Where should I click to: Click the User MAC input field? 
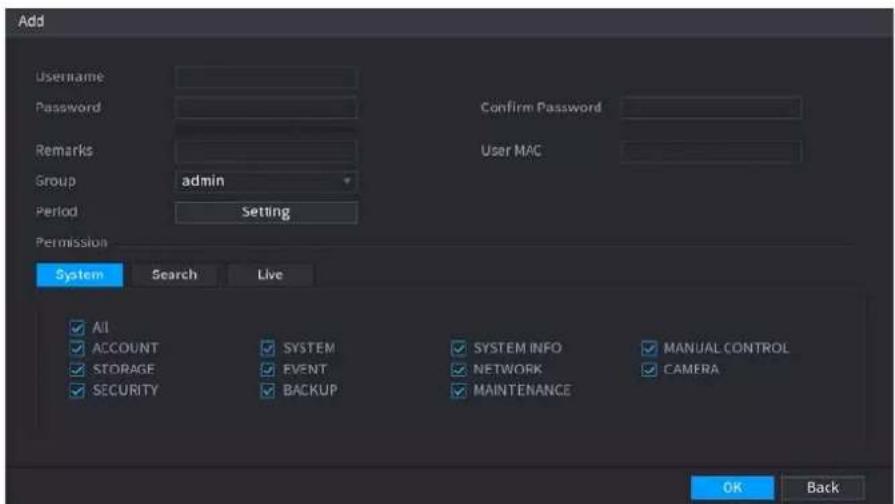point(711,151)
